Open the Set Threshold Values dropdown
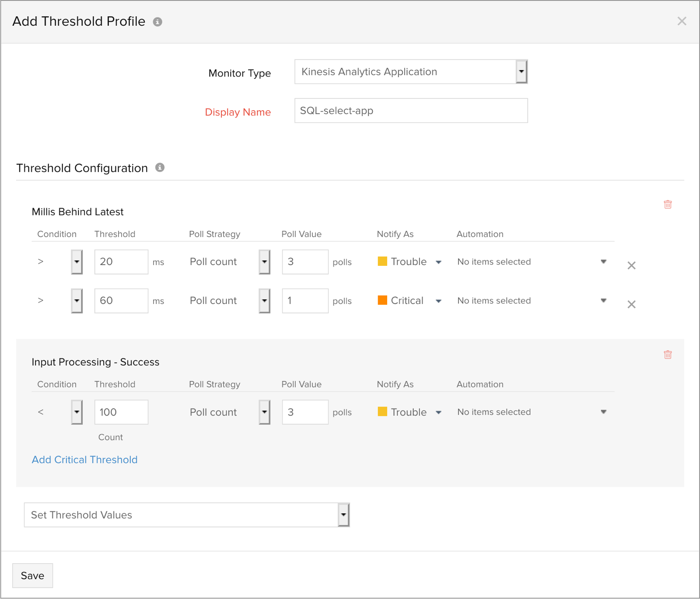This screenshot has width=700, height=599. coord(343,515)
